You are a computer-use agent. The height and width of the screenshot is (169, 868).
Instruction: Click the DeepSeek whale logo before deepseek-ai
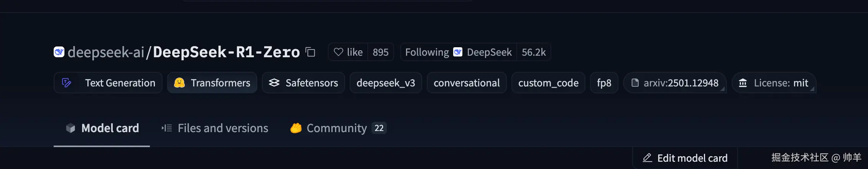coord(59,52)
